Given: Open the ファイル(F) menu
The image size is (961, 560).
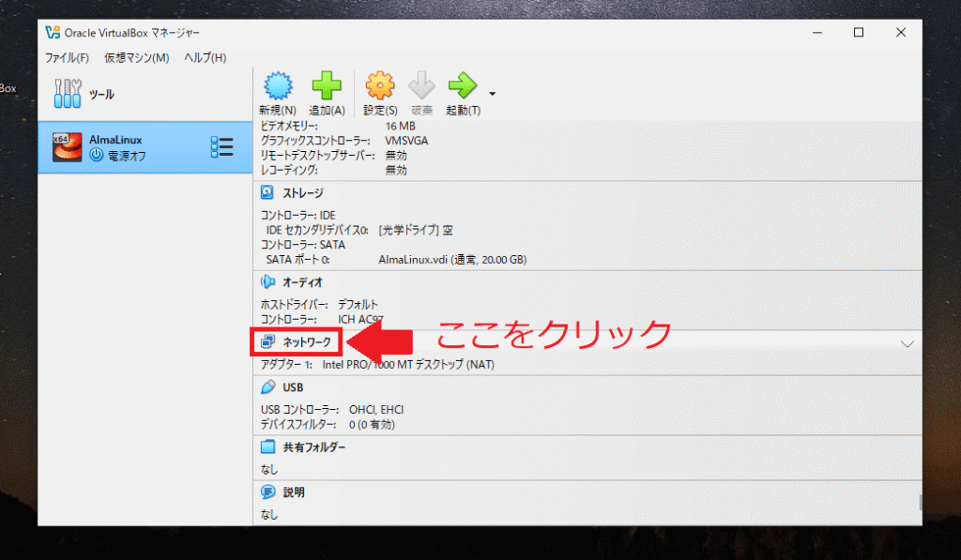Looking at the screenshot, I should pos(67,57).
